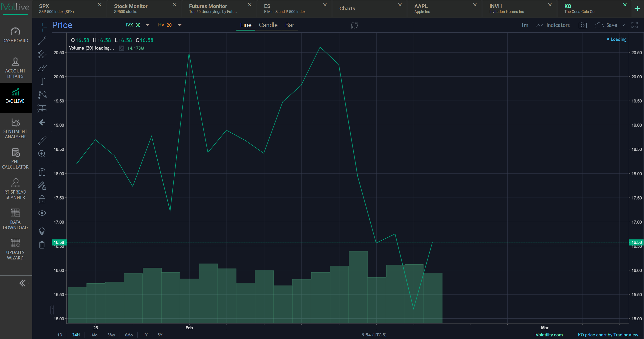
Task: Open Account Details in the sidebar
Action: coord(15,68)
